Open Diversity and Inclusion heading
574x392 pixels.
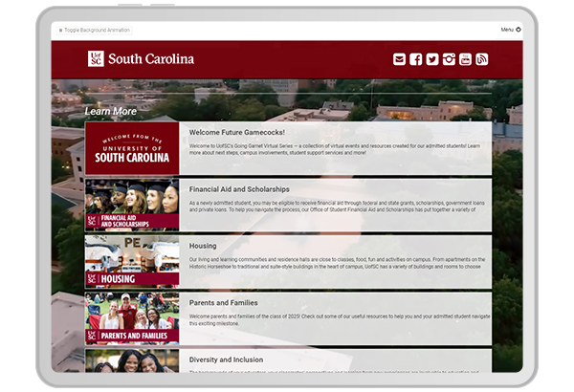point(226,359)
